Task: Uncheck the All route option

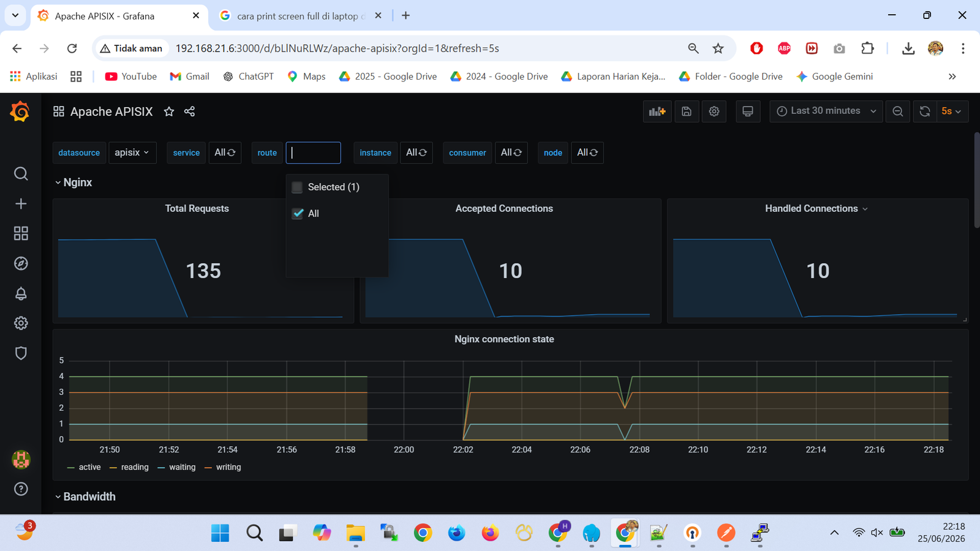Action: pos(298,214)
